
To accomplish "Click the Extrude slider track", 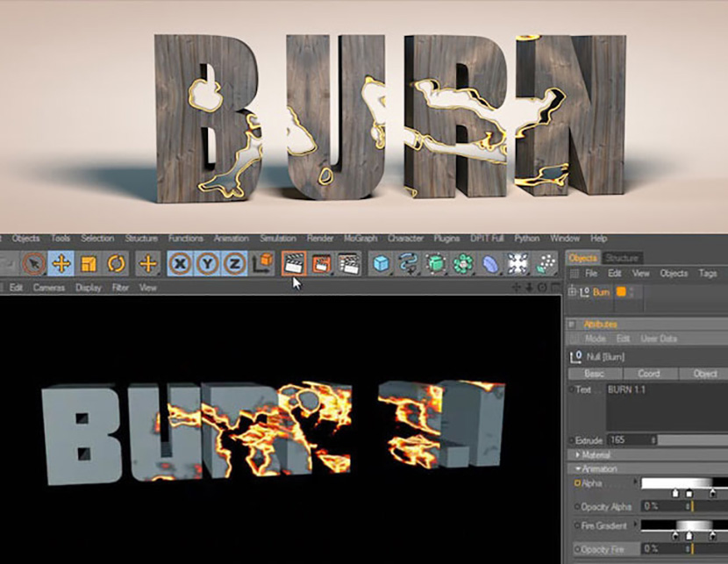I will click(x=693, y=440).
